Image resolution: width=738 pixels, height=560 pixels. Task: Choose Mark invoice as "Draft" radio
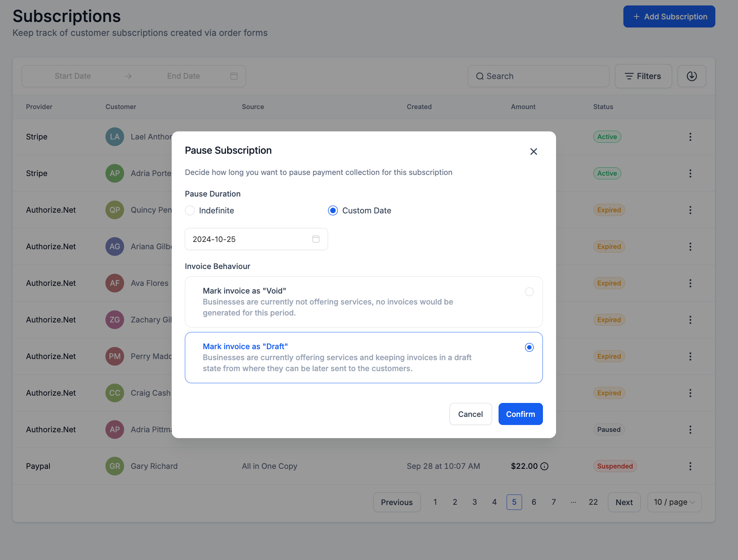click(x=529, y=347)
